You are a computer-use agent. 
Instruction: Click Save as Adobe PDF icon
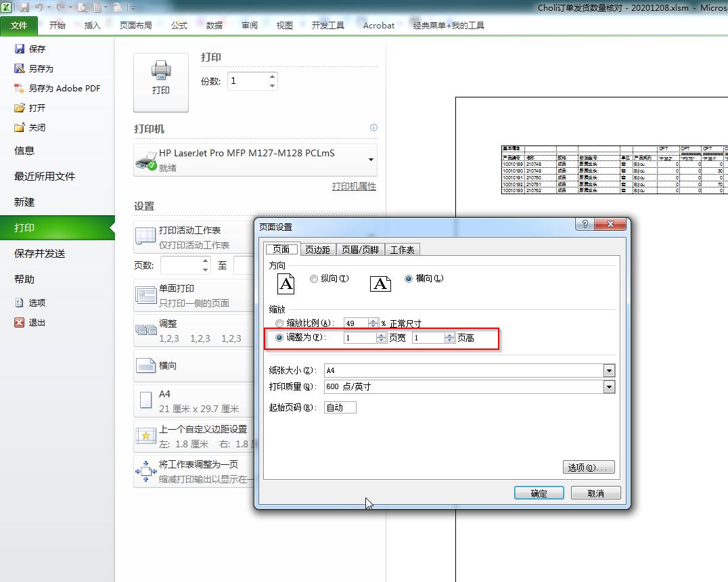click(20, 88)
